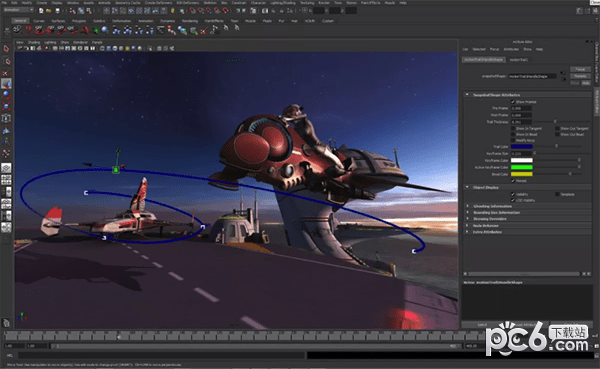Screen dimensions: 600x369
Task: Click the Pre Frame value field
Action: pos(522,108)
